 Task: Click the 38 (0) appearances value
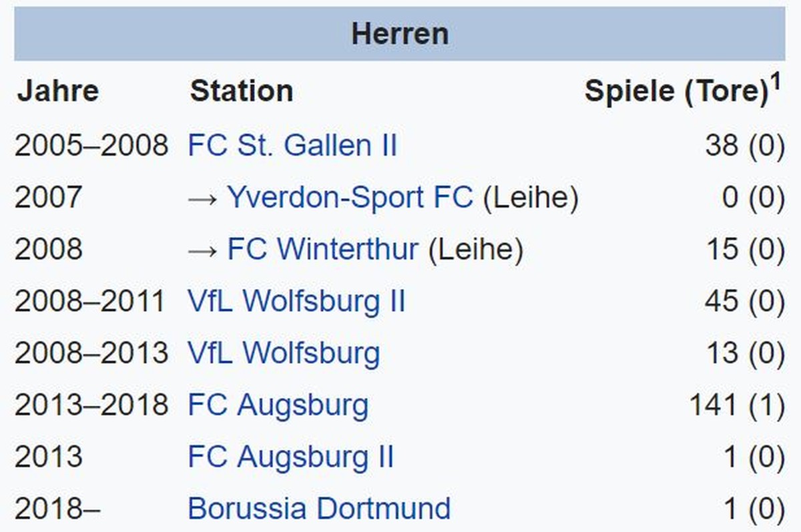pyautogui.click(x=745, y=145)
